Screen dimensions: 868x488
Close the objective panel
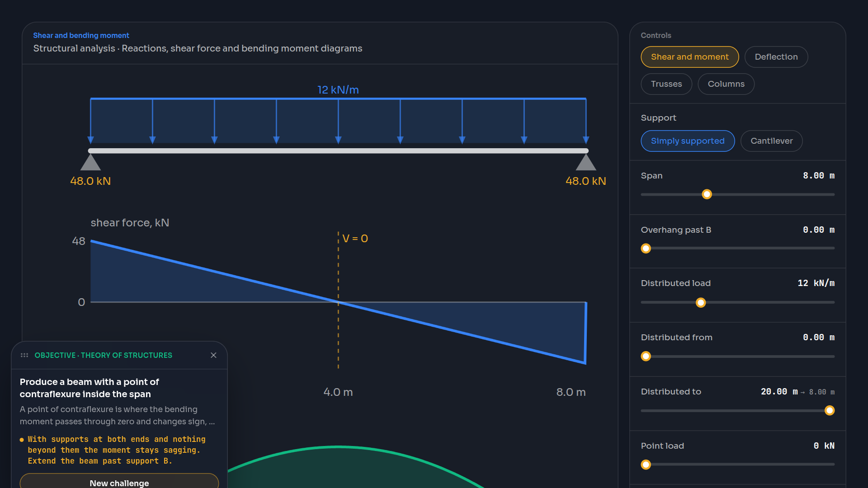pos(213,355)
